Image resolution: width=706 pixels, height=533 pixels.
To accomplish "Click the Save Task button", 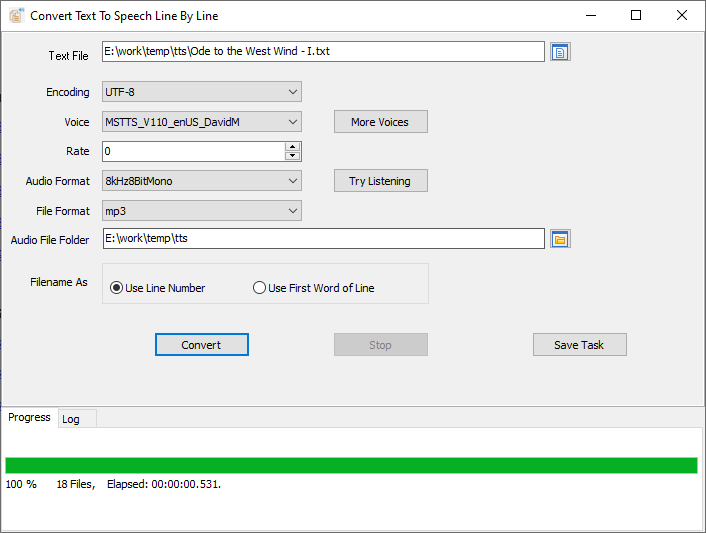I will (x=579, y=345).
